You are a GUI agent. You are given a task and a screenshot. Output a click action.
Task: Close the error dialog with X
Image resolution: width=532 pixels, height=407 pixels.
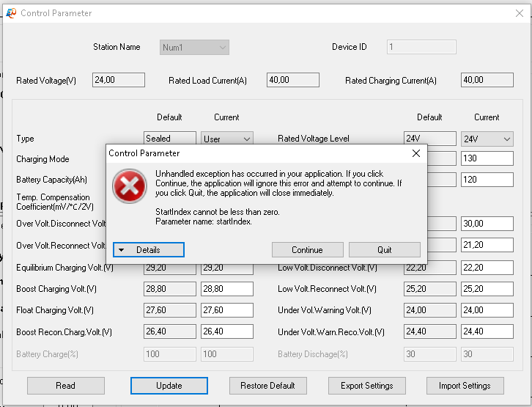(x=416, y=153)
